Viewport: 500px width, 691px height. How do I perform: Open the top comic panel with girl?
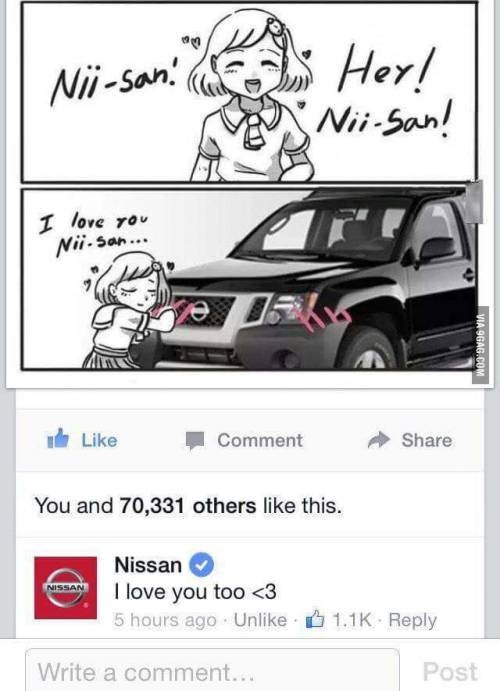[x=249, y=92]
